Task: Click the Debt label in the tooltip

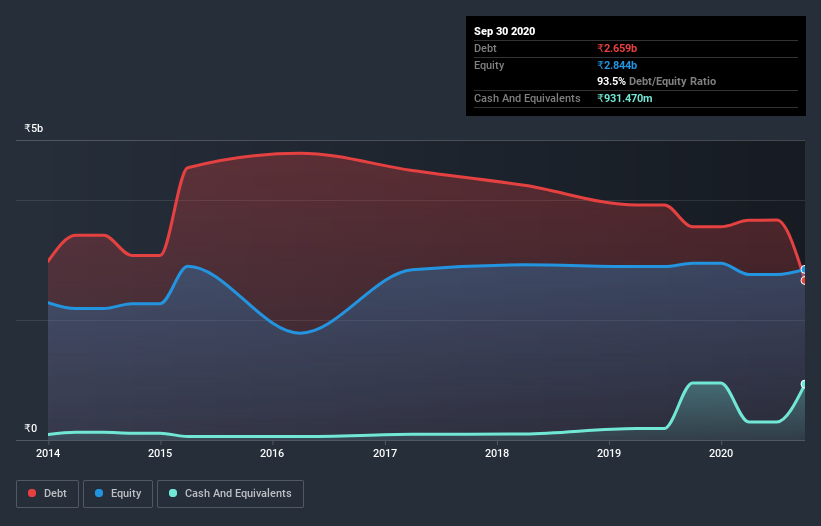Action: [x=485, y=48]
